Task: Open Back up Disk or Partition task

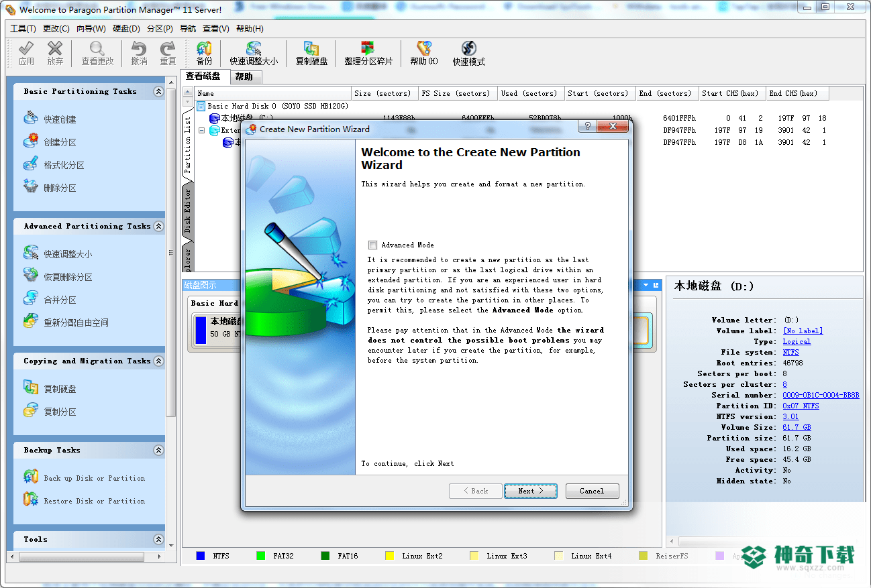Action: point(85,478)
